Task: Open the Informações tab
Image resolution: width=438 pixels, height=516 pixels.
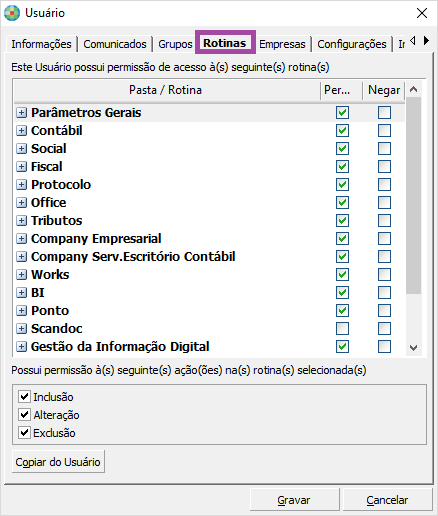Action: 41,44
